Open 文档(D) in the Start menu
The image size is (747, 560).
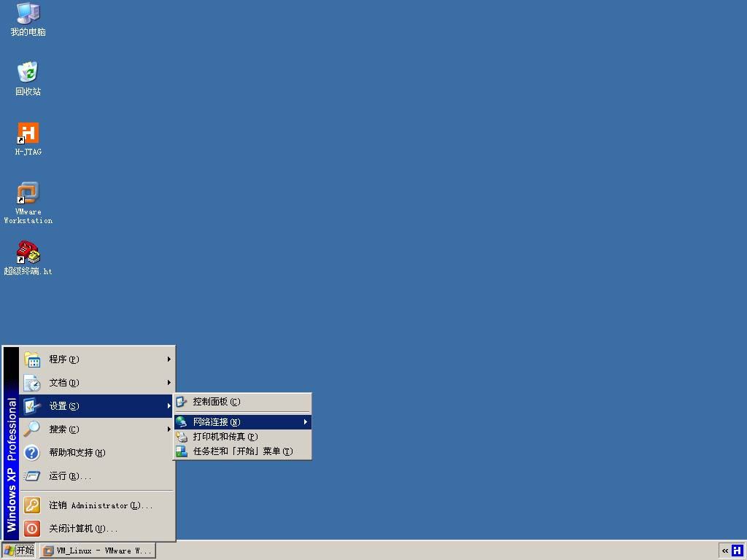coord(97,383)
